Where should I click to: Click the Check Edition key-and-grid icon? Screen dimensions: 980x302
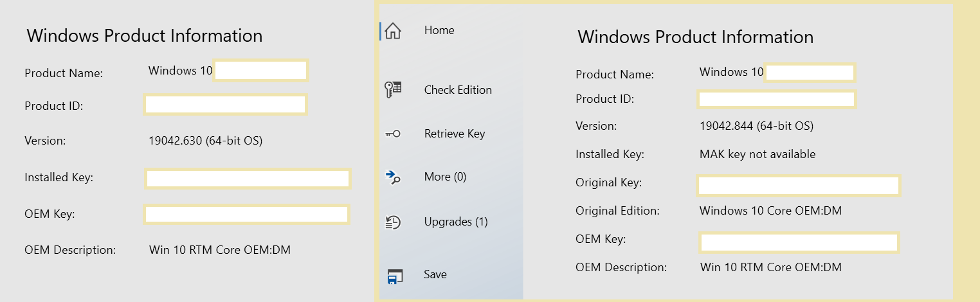click(392, 90)
